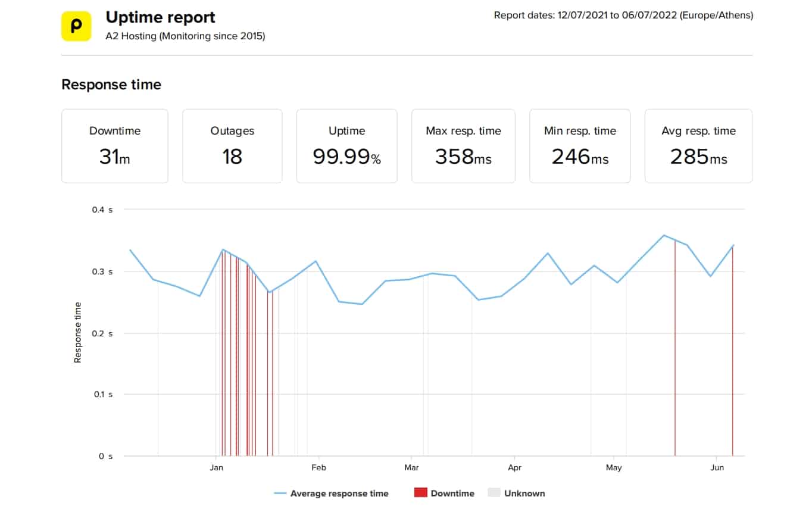Click the Response time section heading
The width and height of the screenshot is (812, 506).
(111, 85)
